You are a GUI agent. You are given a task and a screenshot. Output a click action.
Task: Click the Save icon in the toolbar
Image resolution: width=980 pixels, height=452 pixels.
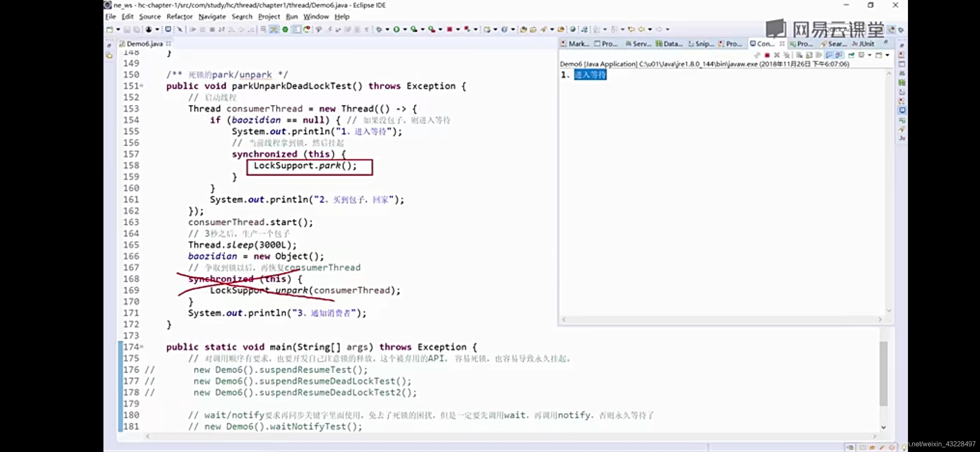coord(127,29)
